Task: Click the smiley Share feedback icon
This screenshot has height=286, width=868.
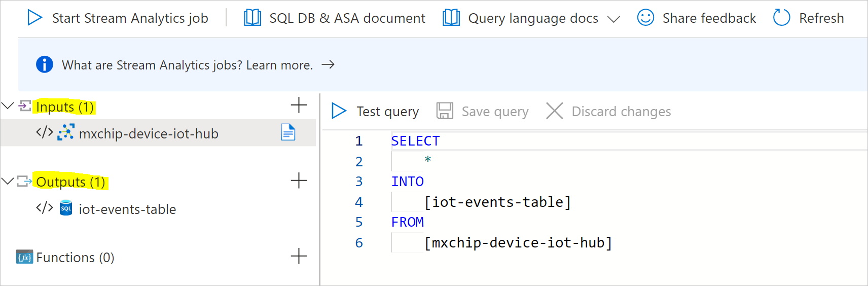Action: (x=645, y=18)
